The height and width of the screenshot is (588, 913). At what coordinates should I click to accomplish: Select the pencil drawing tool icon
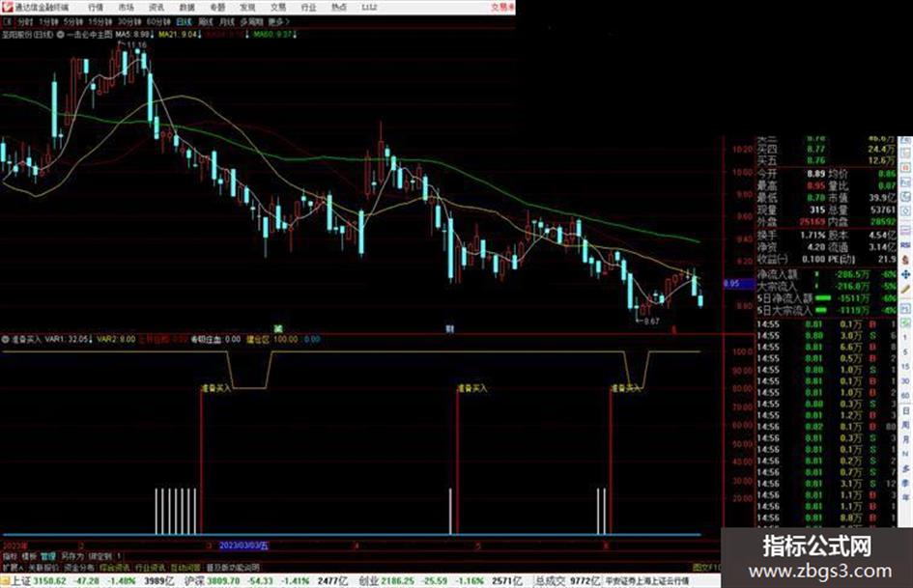tap(905, 290)
